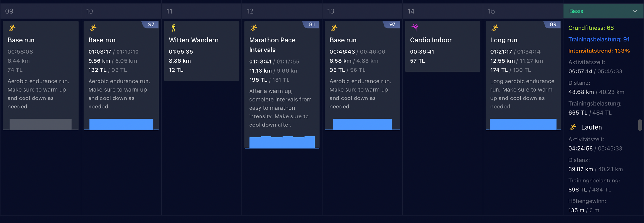Open the Witten Wandern activity title
The image size is (644, 223).
tap(194, 40)
